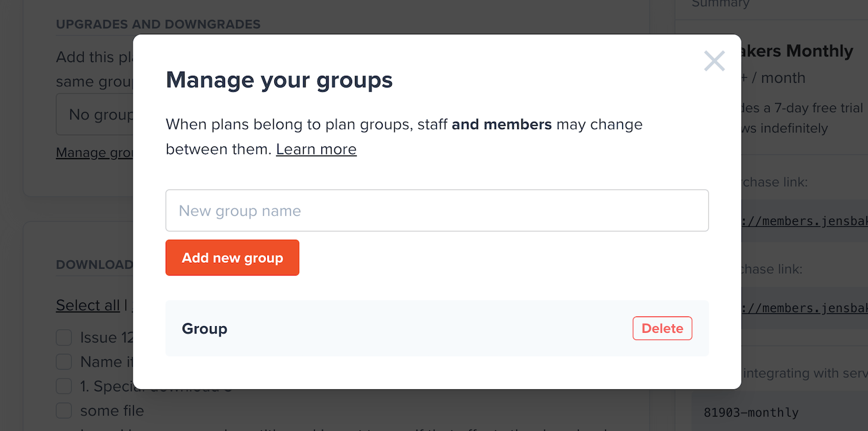The image size is (868, 431).
Task: Click the Add new group button
Action: pyautogui.click(x=232, y=257)
